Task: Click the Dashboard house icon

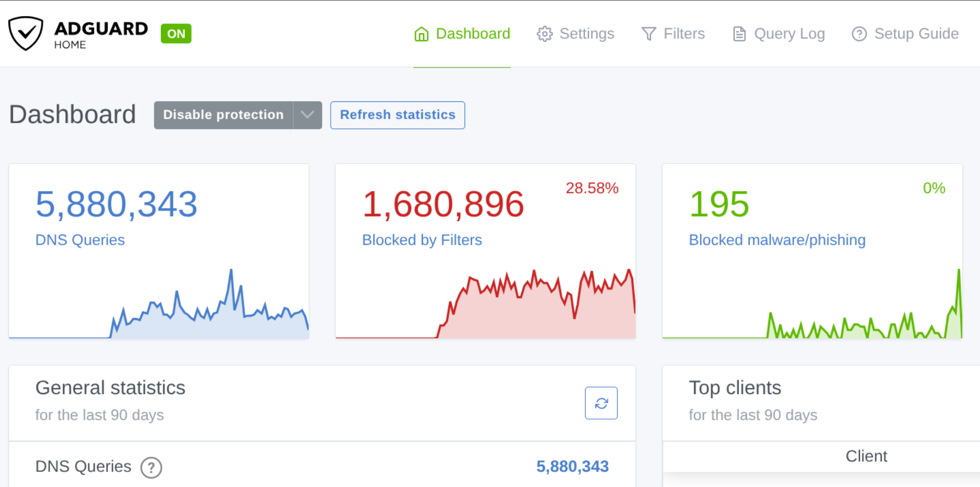Action: [421, 34]
